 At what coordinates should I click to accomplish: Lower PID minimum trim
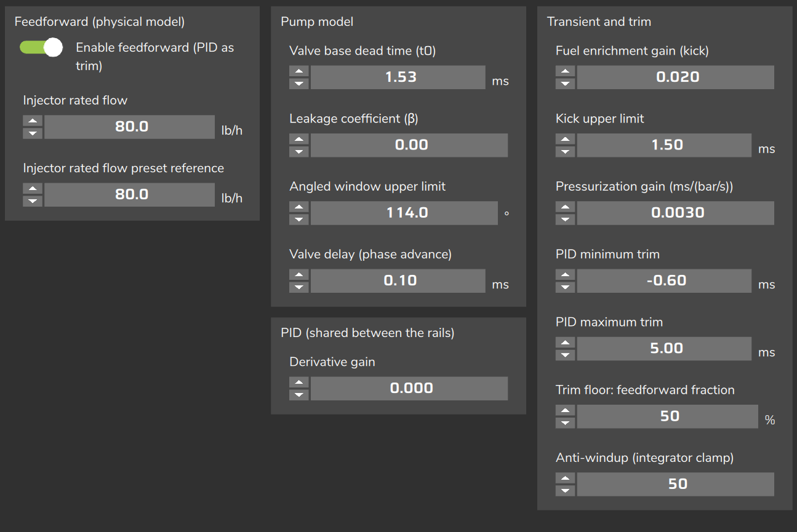pyautogui.click(x=566, y=286)
